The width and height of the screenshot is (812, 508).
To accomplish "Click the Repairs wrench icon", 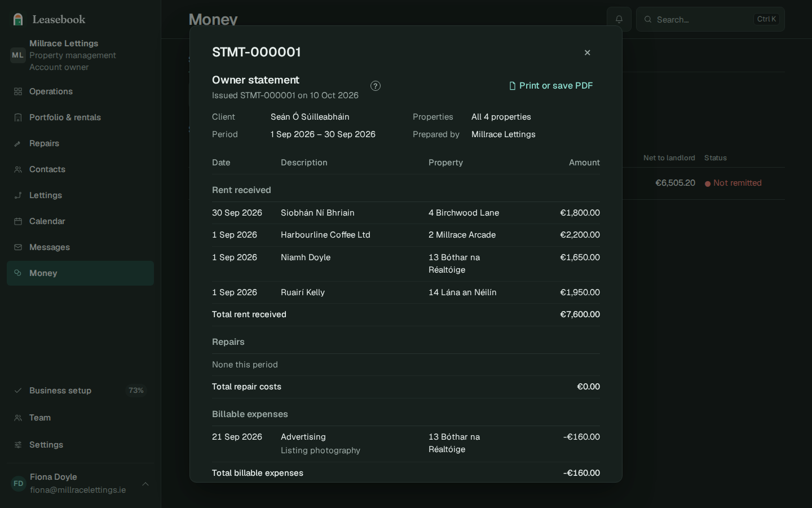I will (18, 143).
